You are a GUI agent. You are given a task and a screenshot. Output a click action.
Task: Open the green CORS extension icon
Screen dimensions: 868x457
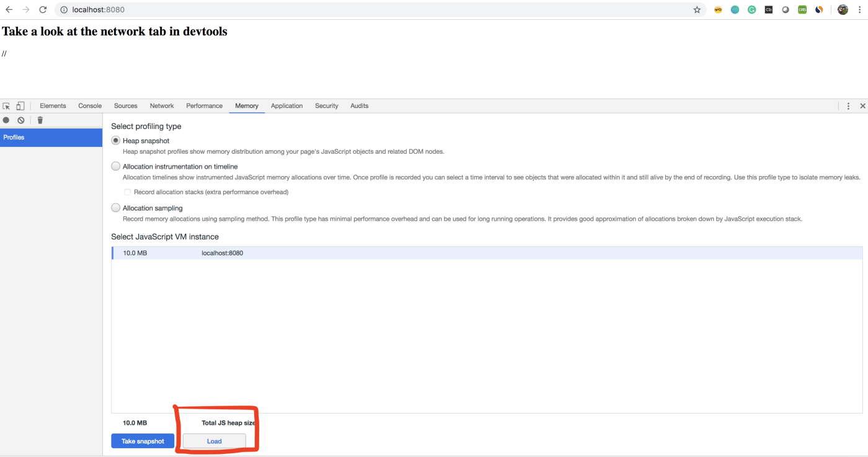(x=802, y=10)
